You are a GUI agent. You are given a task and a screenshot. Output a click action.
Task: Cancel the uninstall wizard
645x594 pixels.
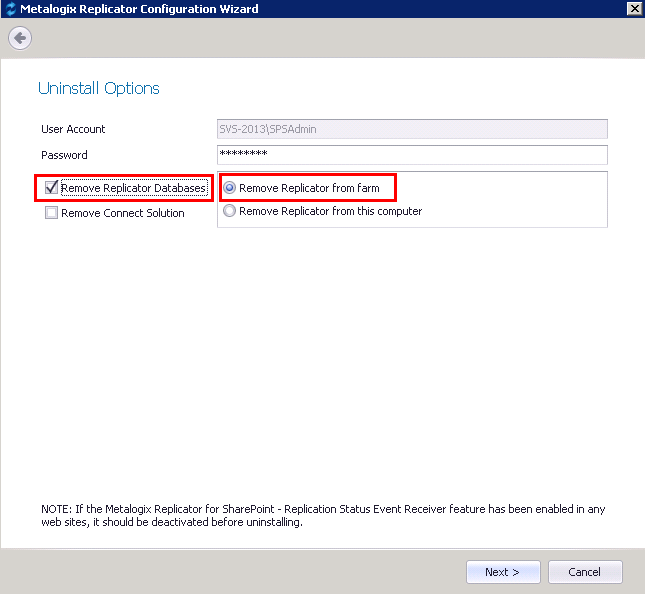pyautogui.click(x=585, y=572)
